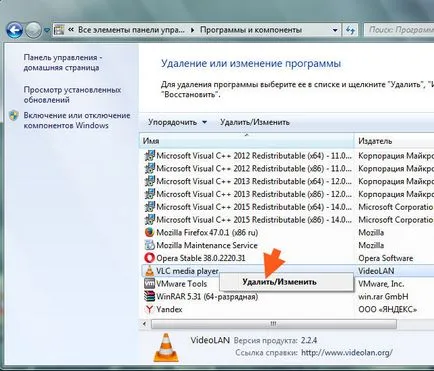Click the Control Panel icon in address bar
434x371 pixels.
click(59, 30)
